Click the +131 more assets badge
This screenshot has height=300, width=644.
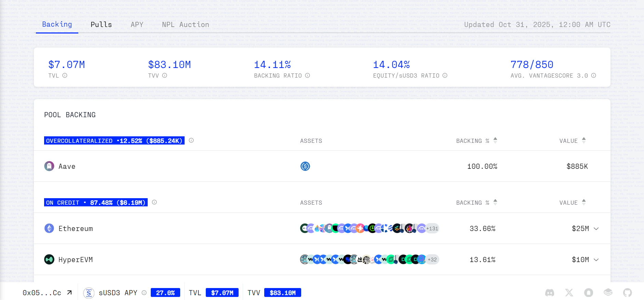[432, 229]
